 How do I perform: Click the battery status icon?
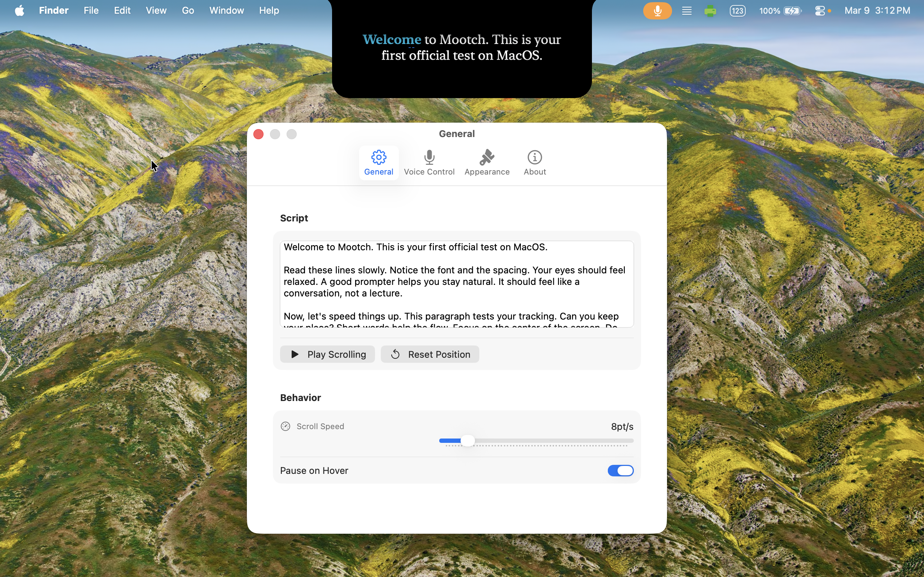793,11
